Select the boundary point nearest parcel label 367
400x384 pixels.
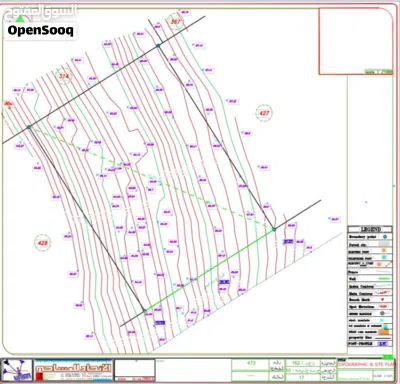[x=158, y=45]
